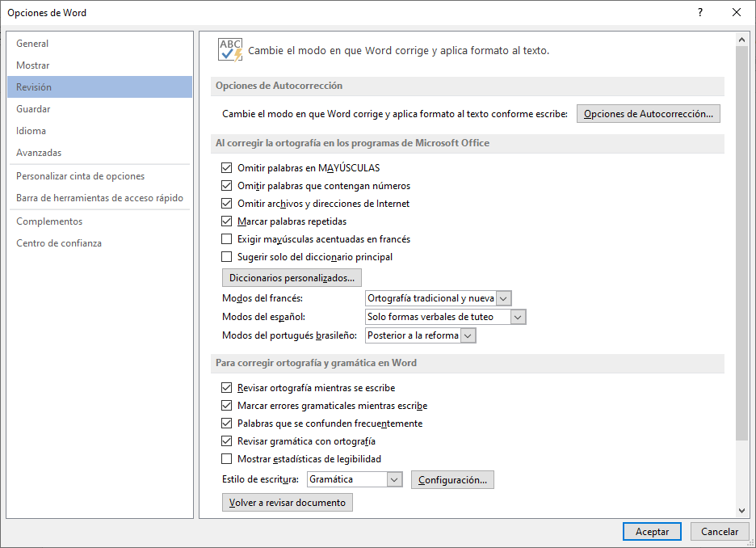The height and width of the screenshot is (548, 756).
Task: Enable Mostrar estadísticas de legibilidad
Action: (227, 459)
